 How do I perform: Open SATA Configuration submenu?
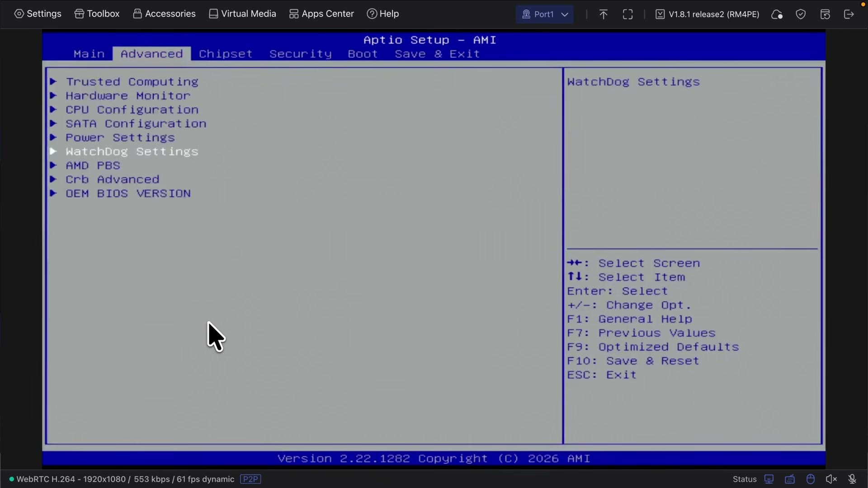[136, 124]
